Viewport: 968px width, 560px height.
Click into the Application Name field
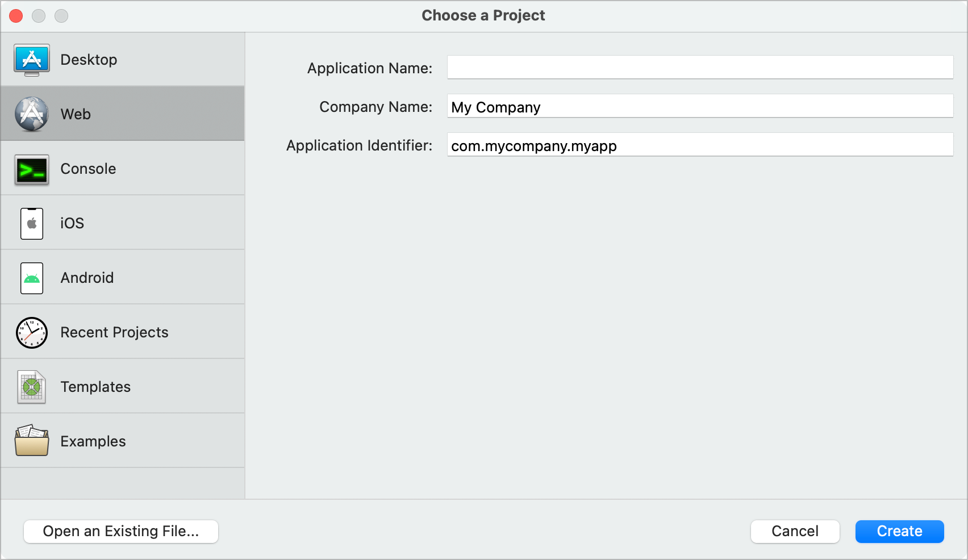click(x=700, y=68)
